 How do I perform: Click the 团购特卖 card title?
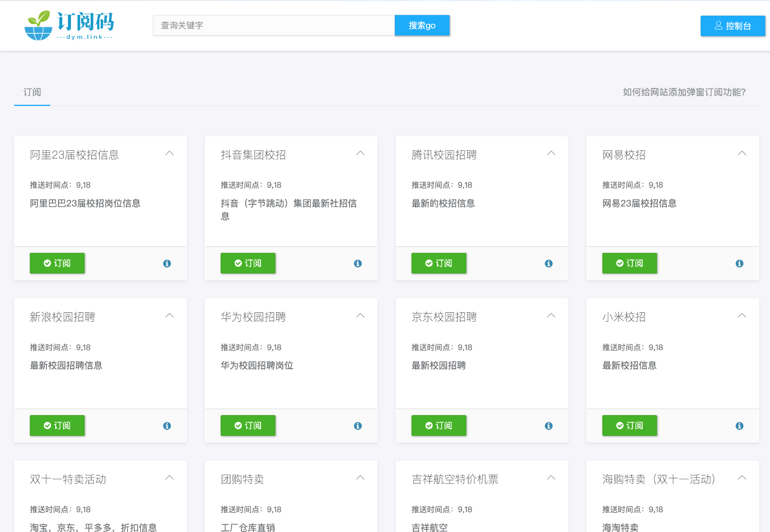(x=242, y=480)
